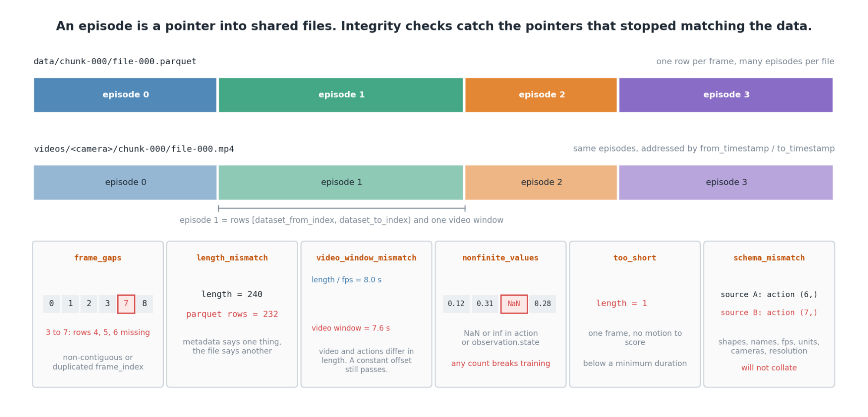Click the videos/<camera>/chunk-000/file-000.mp4 path

pos(134,149)
